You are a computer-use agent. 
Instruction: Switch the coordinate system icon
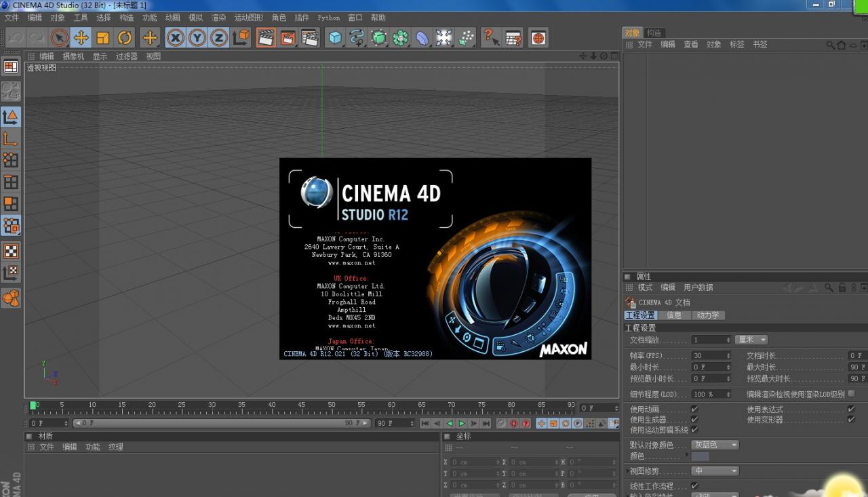click(241, 38)
